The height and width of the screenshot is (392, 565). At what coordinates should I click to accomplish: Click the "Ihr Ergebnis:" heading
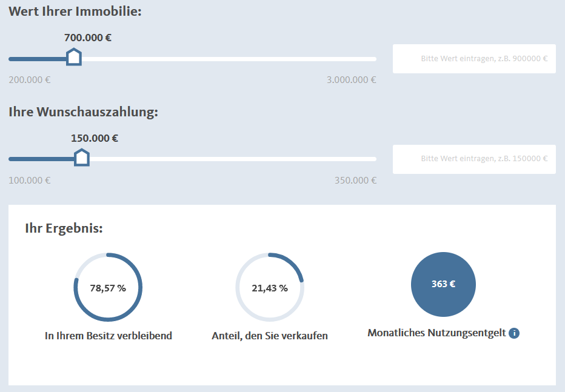click(x=64, y=228)
